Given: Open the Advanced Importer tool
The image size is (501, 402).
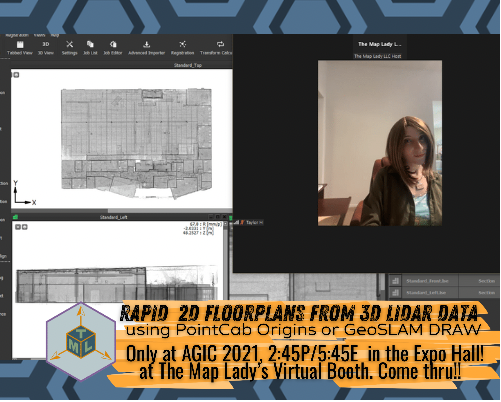Looking at the screenshot, I should point(147,48).
